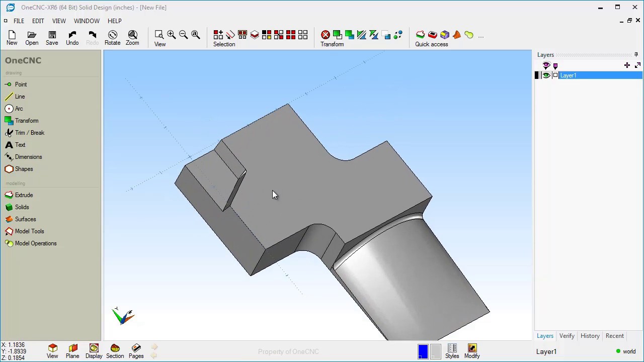This screenshot has height=362, width=644.
Task: Click the gray color swatch in the bottom bar
Action: point(436,351)
